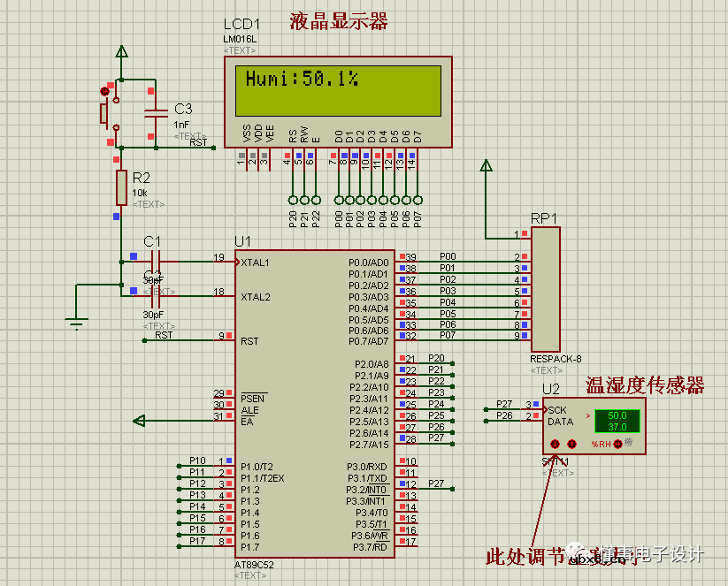Viewport: 728px width, 586px height.
Task: Select the R2 resistor symbol
Action: click(x=121, y=187)
